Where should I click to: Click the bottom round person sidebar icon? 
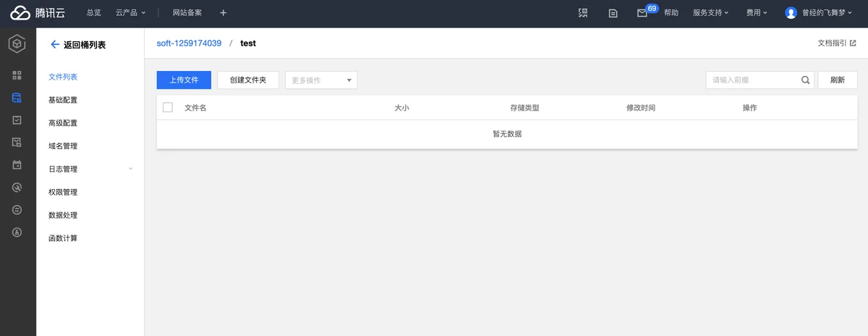click(x=17, y=232)
